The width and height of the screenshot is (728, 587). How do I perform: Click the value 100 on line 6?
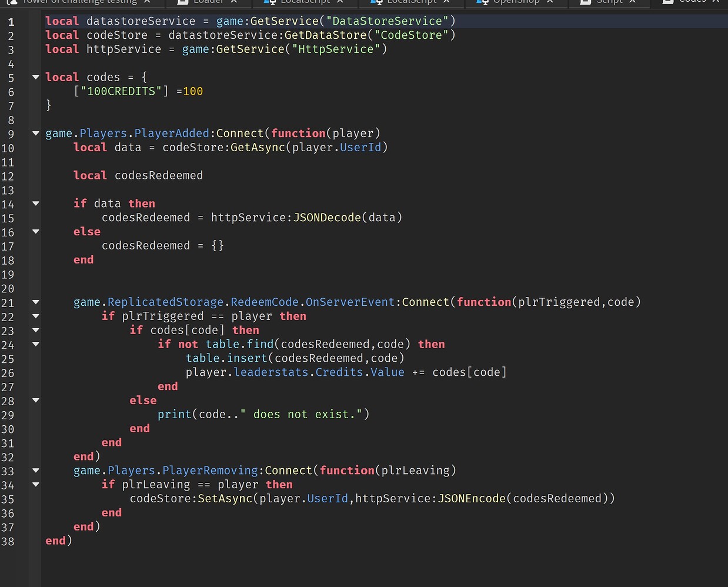tap(193, 91)
